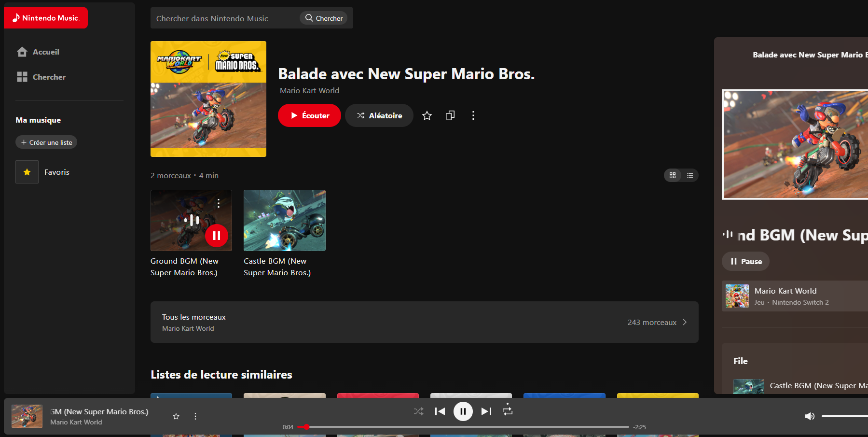The image size is (868, 437).
Task: Click the Créer une liste button
Action: 46,142
